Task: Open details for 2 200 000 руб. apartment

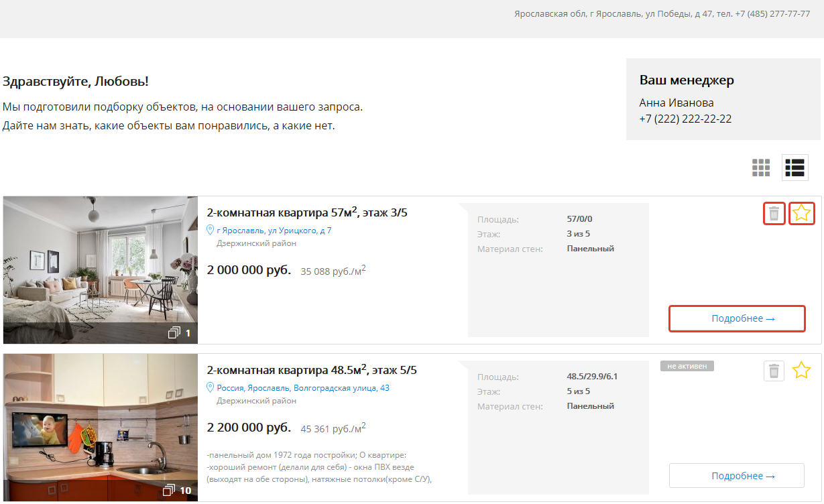Action: 737,476
